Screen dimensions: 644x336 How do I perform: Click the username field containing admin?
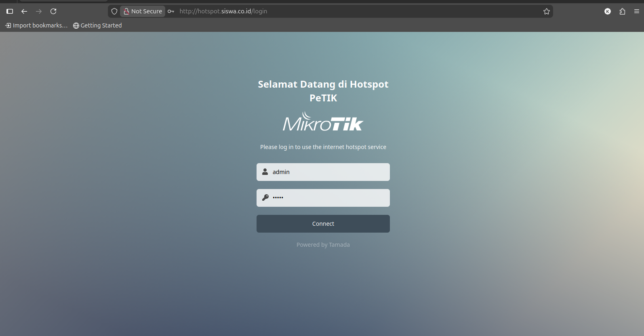[x=323, y=172]
